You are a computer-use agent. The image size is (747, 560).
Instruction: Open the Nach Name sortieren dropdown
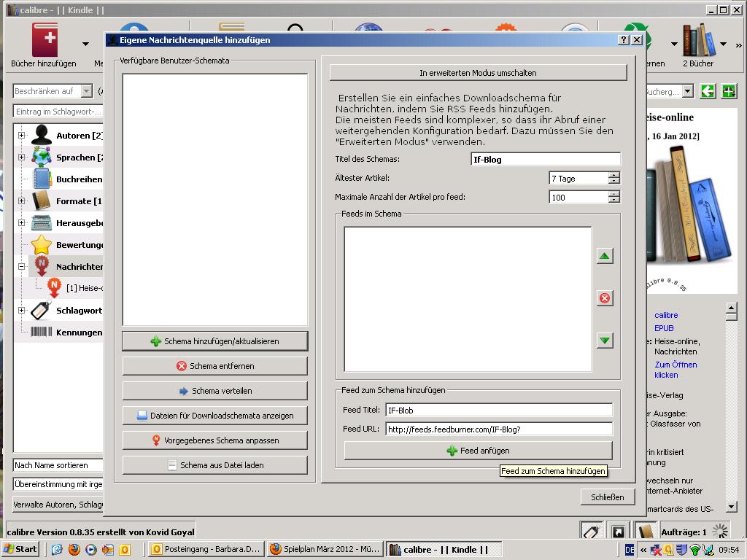click(x=58, y=465)
